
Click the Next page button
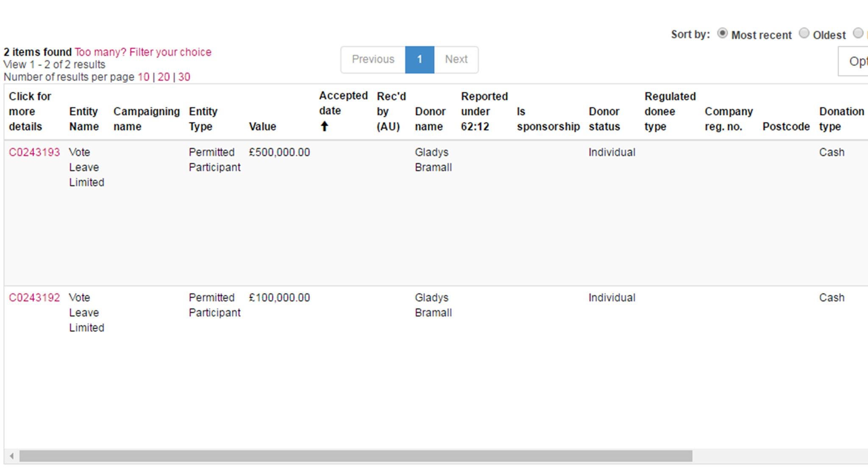tap(457, 58)
